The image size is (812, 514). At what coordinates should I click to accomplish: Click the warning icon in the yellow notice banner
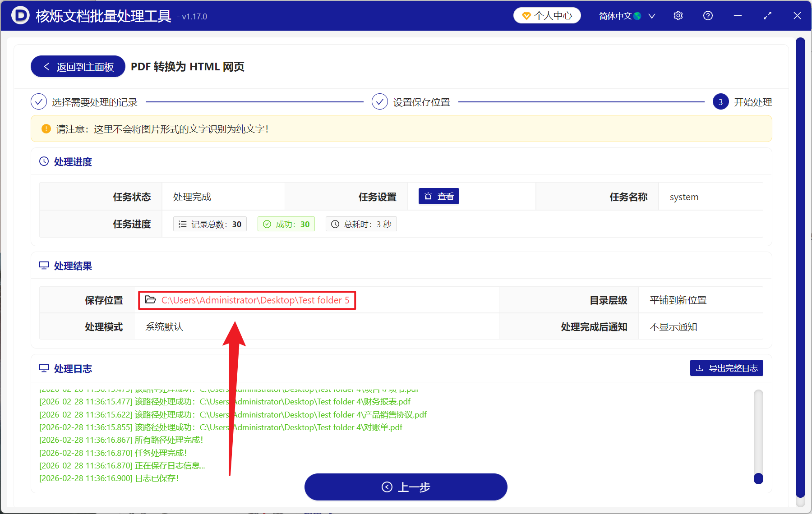pyautogui.click(x=46, y=128)
